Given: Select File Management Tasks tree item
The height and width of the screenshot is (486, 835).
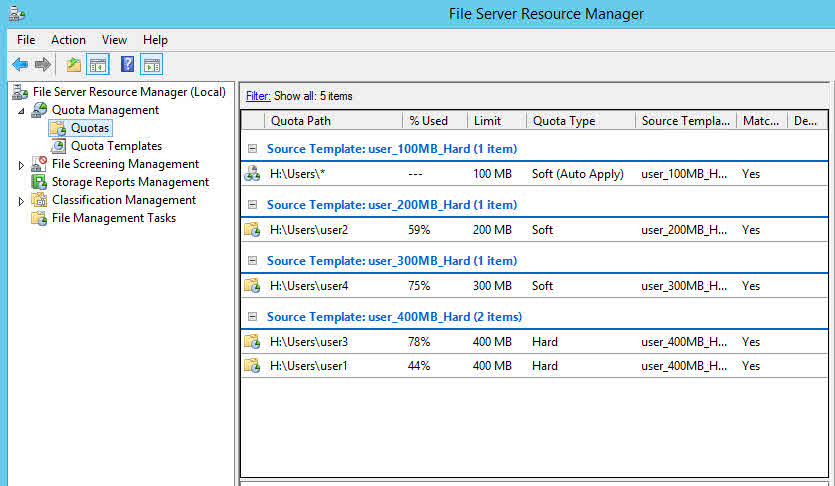Looking at the screenshot, I should (x=113, y=218).
